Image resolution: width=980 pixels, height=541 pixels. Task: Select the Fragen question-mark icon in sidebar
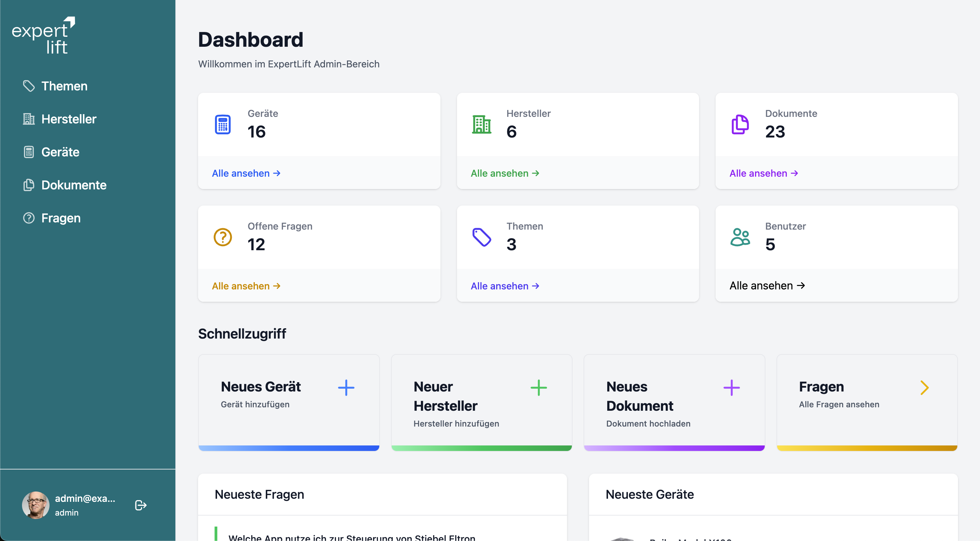tap(29, 218)
